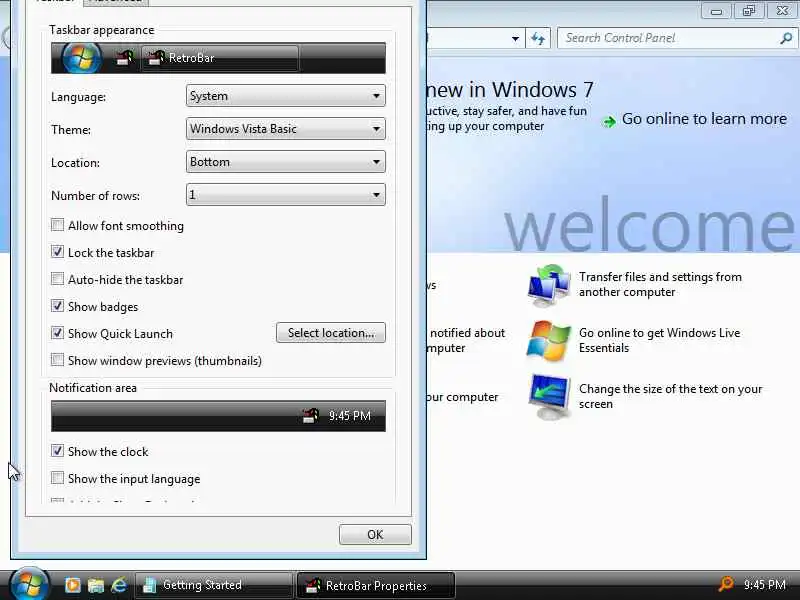
Task: Open Transfer files and settings from another computer
Action: 660,284
